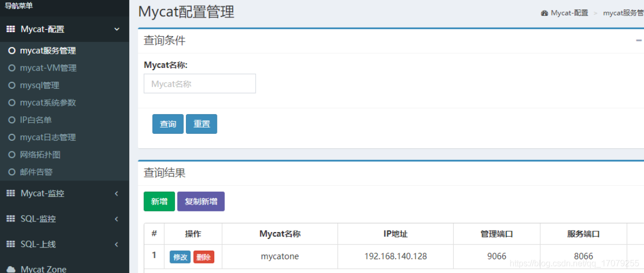Focus the Mycat名称 input field

tap(199, 84)
